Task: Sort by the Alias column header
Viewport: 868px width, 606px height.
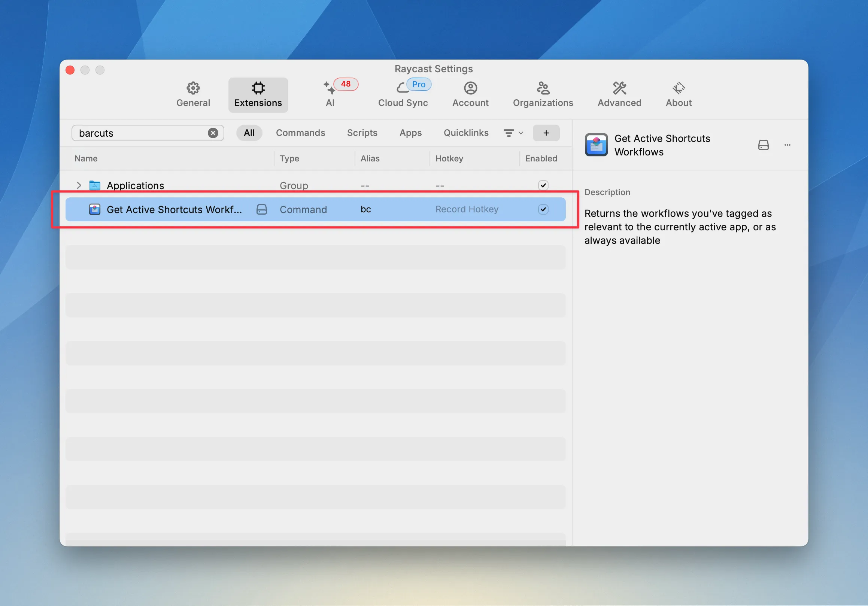Action: click(x=370, y=158)
